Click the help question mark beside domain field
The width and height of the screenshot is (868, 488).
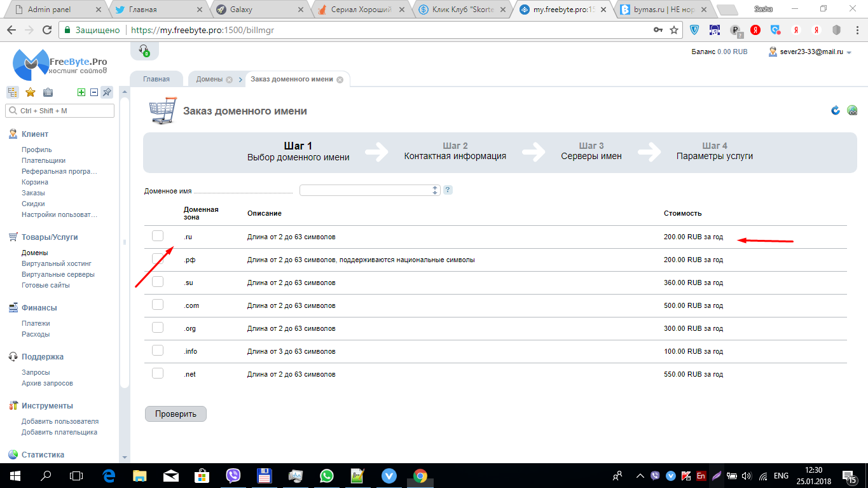point(448,190)
